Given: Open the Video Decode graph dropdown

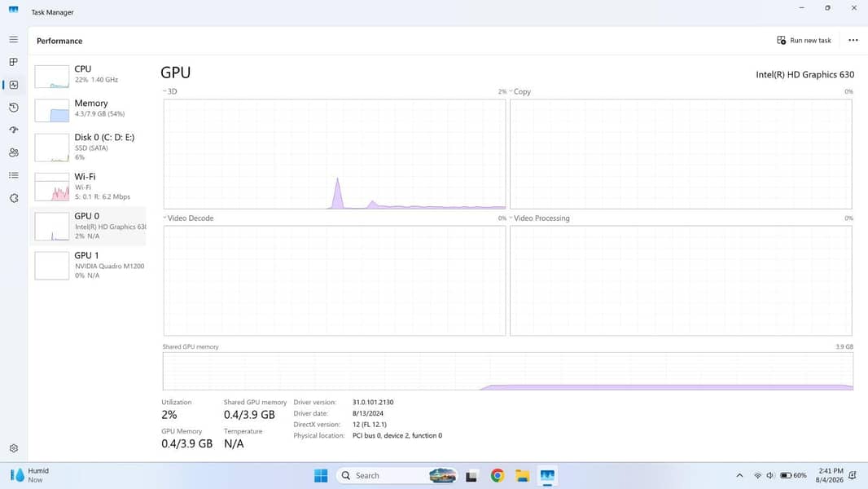Looking at the screenshot, I should tap(188, 218).
